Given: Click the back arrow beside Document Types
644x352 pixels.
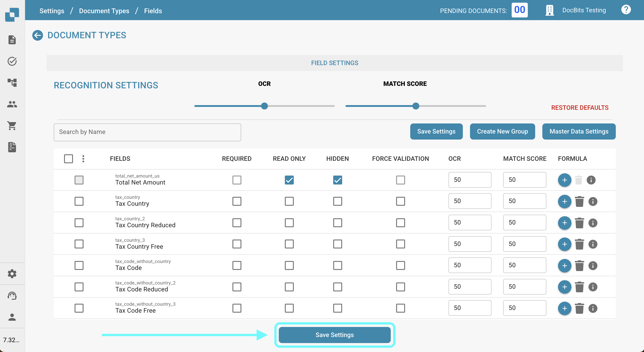Looking at the screenshot, I should click(x=37, y=35).
